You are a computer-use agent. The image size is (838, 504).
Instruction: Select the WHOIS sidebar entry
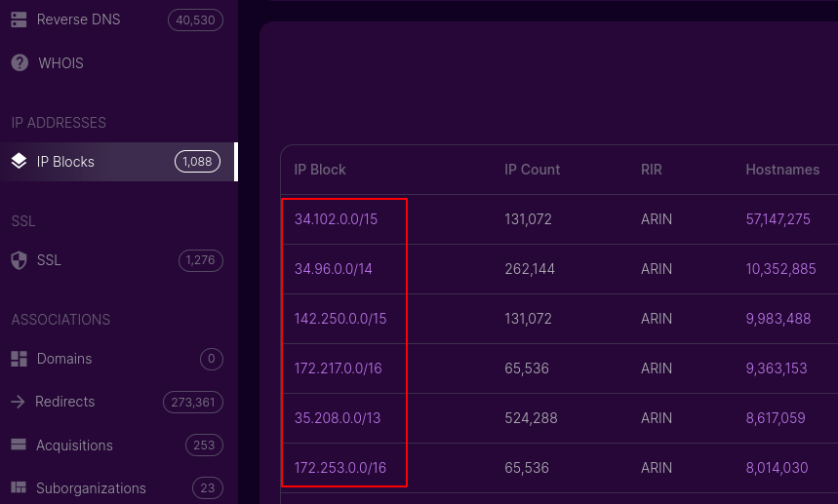pyautogui.click(x=61, y=63)
